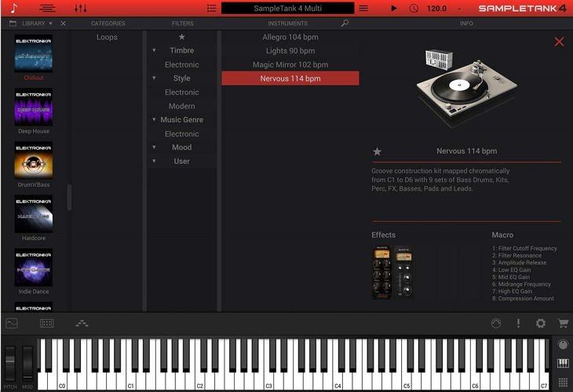This screenshot has height=392, width=573.
Task: Toggle the Electronic filter under Timbre
Action: point(182,65)
